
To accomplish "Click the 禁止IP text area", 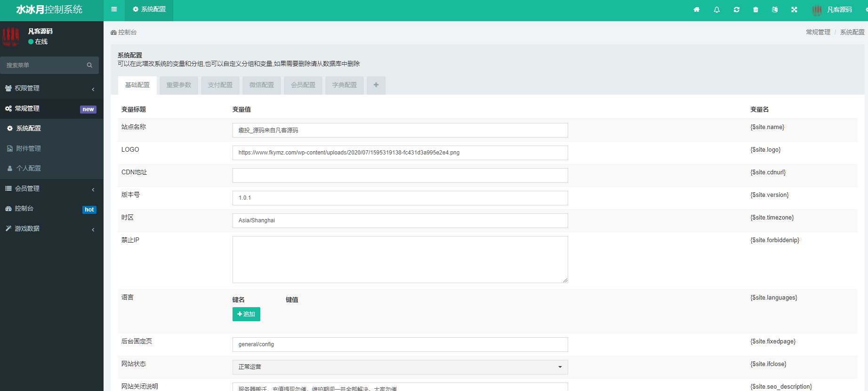I will 400,260.
